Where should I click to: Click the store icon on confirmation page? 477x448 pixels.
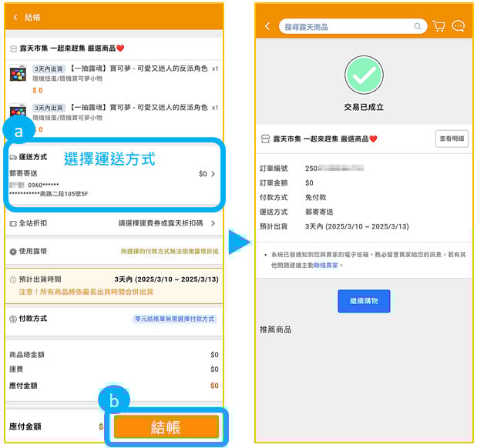[x=265, y=139]
